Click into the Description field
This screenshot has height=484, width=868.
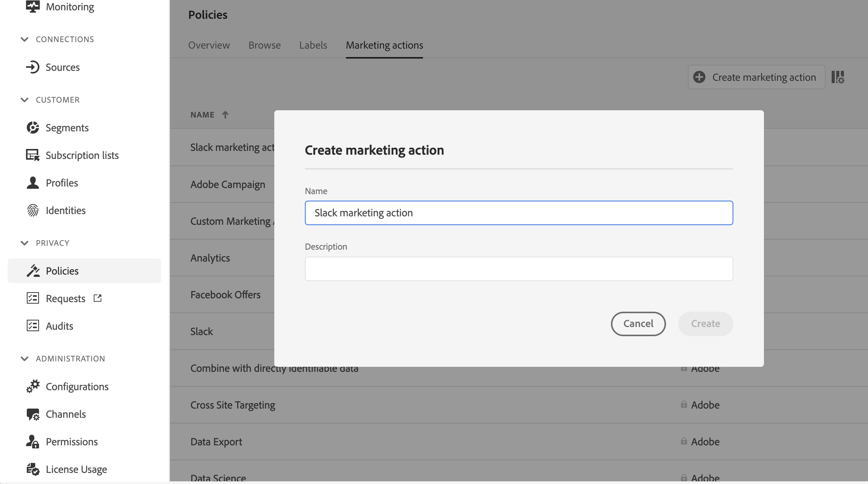coord(519,269)
